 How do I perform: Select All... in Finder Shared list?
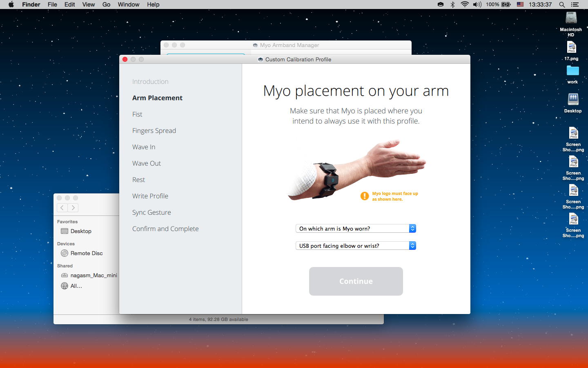tap(71, 286)
